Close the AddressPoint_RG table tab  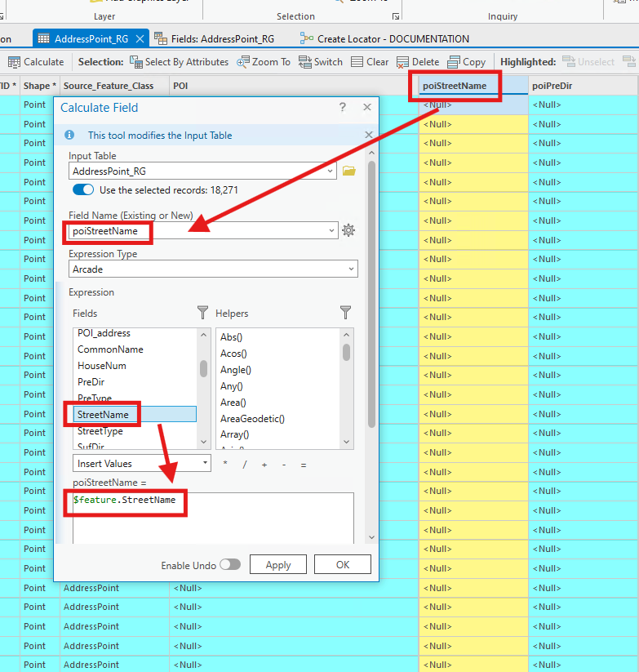pos(140,39)
